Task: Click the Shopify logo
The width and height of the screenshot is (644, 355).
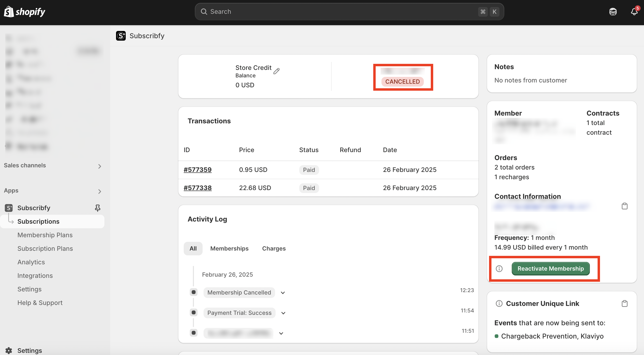Action: 24,12
